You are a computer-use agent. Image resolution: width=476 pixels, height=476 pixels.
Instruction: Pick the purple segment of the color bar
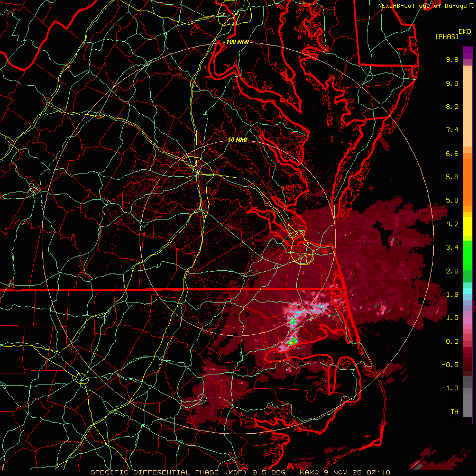coord(467,53)
